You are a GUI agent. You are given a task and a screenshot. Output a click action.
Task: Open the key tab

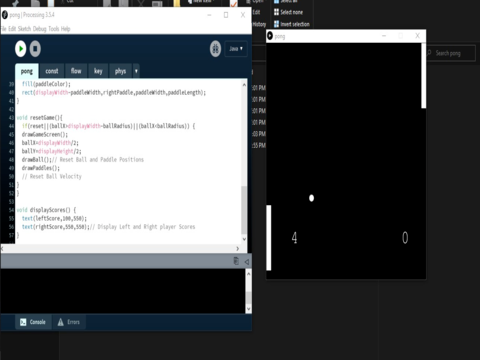pyautogui.click(x=98, y=71)
